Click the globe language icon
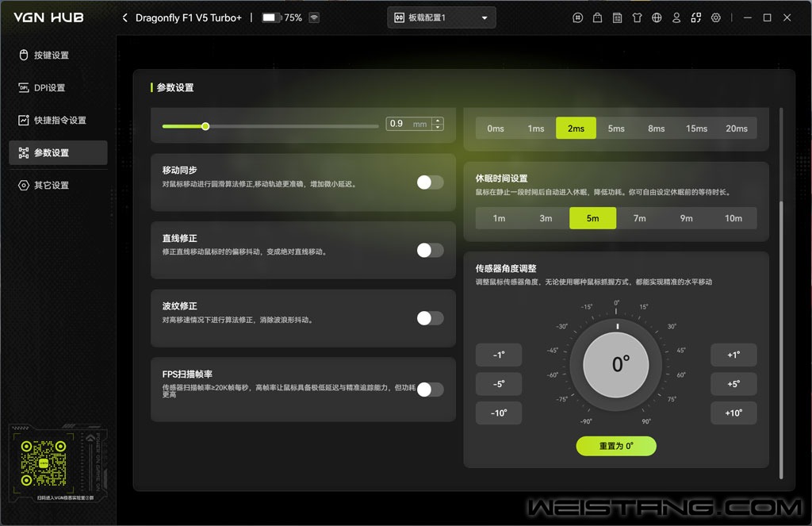Image resolution: width=812 pixels, height=526 pixels. [657, 17]
